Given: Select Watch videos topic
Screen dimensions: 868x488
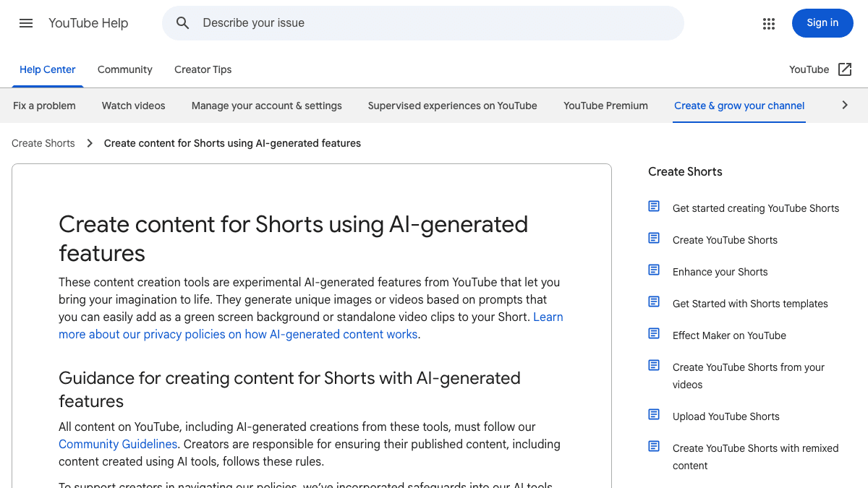Looking at the screenshot, I should [x=134, y=106].
